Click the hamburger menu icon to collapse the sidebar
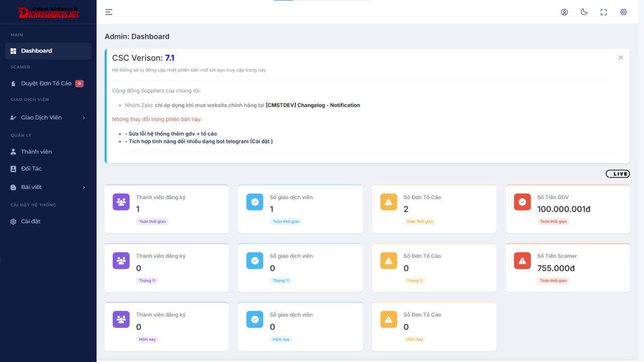This screenshot has width=644, height=362. tap(109, 12)
